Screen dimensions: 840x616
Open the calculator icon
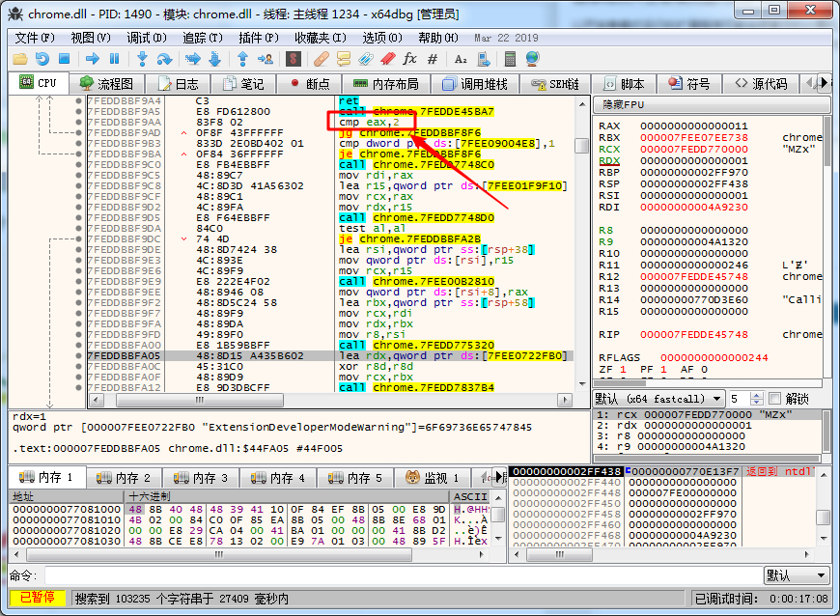pos(511,59)
